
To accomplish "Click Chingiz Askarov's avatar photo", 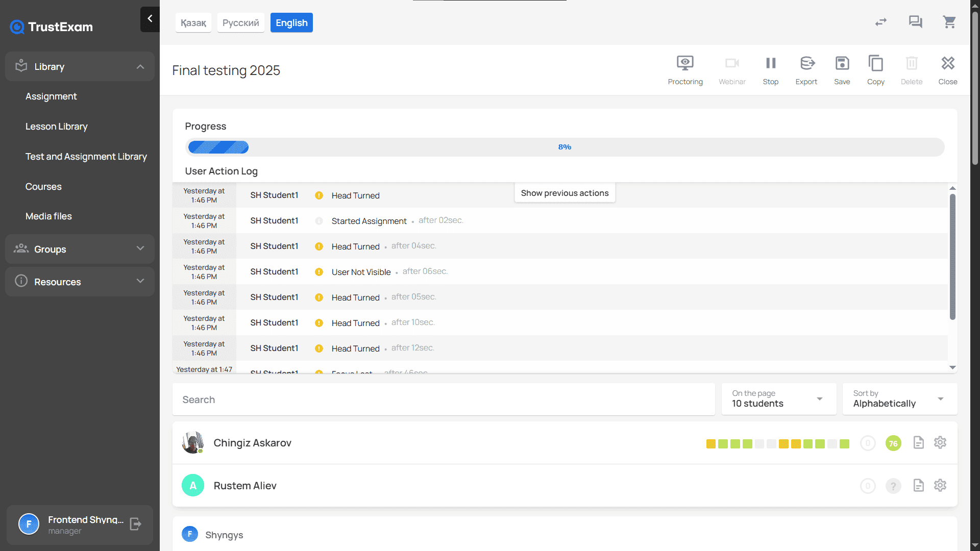I will pos(193,443).
